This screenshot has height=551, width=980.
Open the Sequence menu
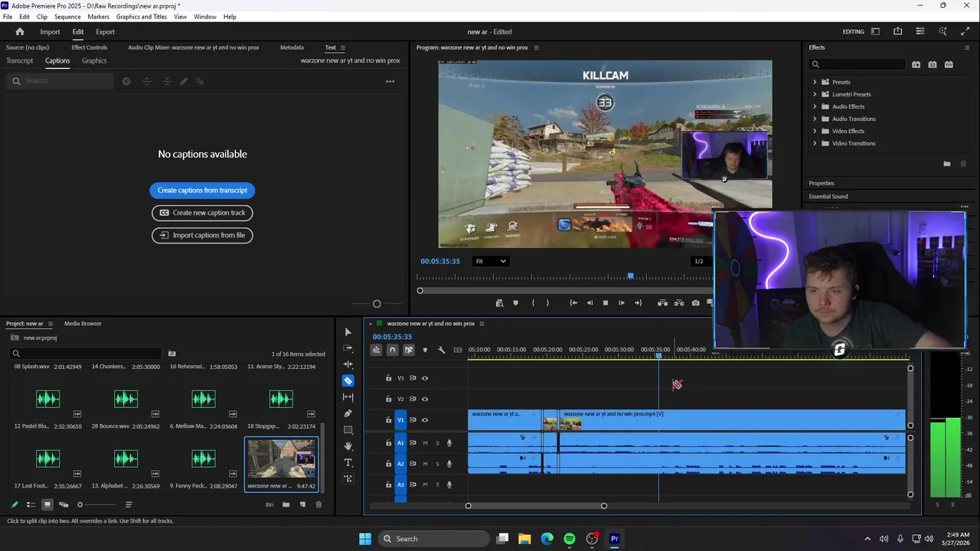click(x=67, y=17)
